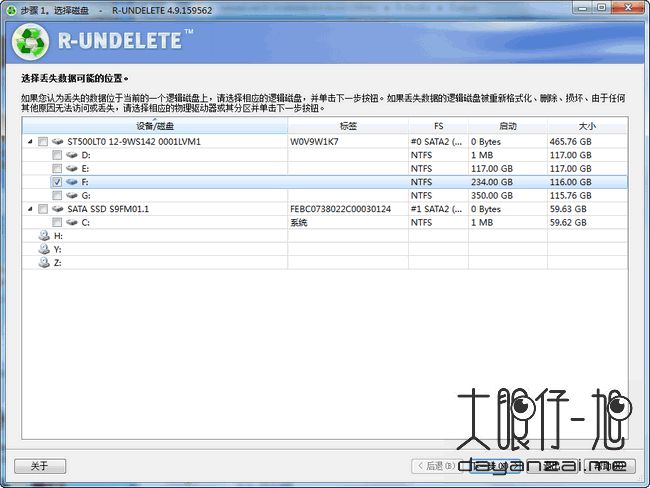
Task: Click the C: partition drive icon
Action: tap(72, 222)
